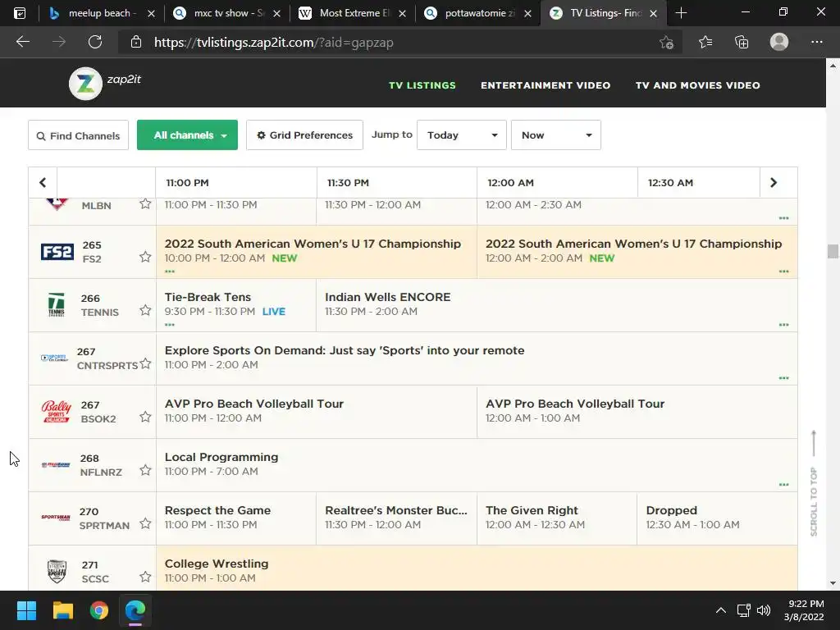The image size is (840, 630).
Task: Open tab actions menu icon
Action: (x=20, y=13)
